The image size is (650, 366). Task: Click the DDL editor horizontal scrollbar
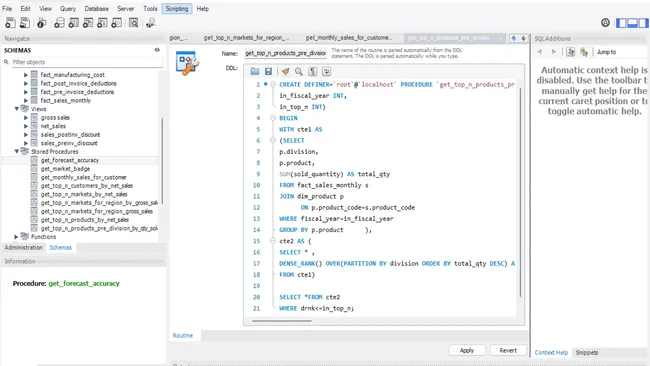(282, 321)
